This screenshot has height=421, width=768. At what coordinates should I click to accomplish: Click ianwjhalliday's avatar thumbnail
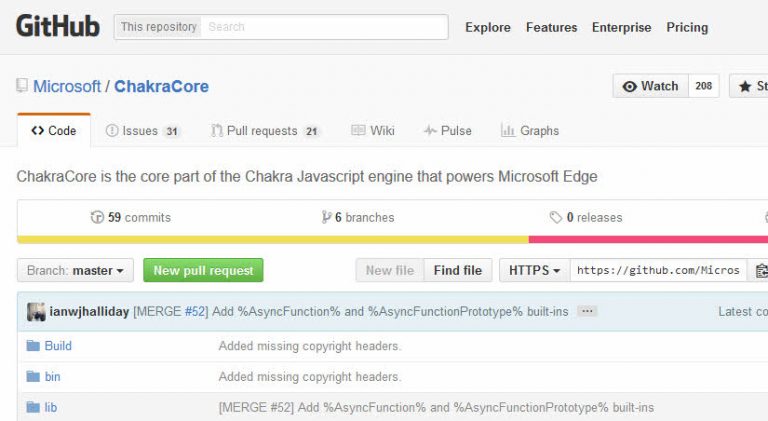pos(36,311)
